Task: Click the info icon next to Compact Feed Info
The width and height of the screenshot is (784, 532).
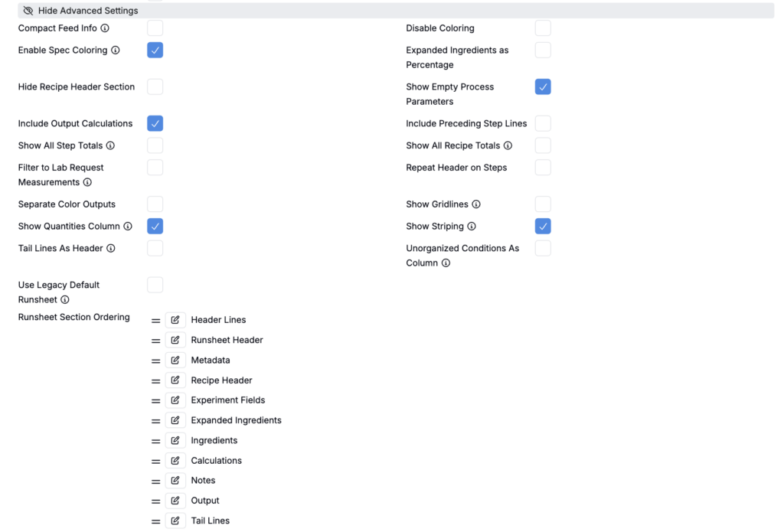Action: click(105, 28)
